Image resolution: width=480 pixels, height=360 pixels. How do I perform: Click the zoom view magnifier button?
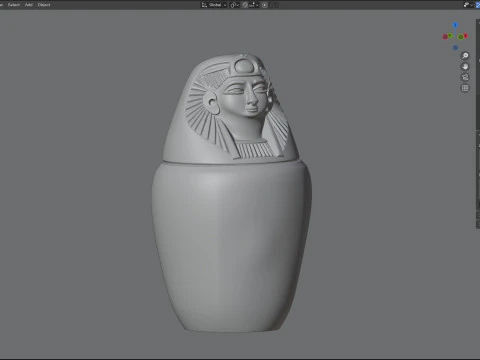(x=465, y=56)
